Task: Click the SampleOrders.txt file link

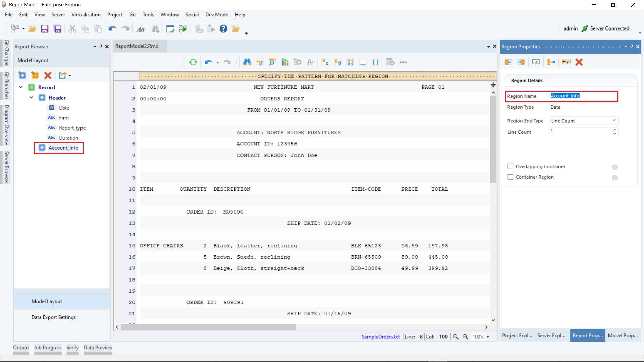Action: click(x=381, y=337)
